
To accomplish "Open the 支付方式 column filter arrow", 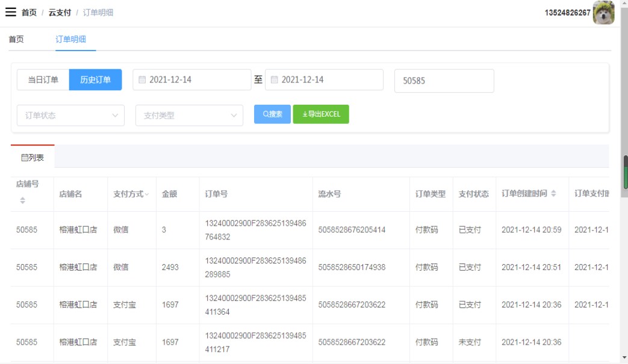I will 147,194.
